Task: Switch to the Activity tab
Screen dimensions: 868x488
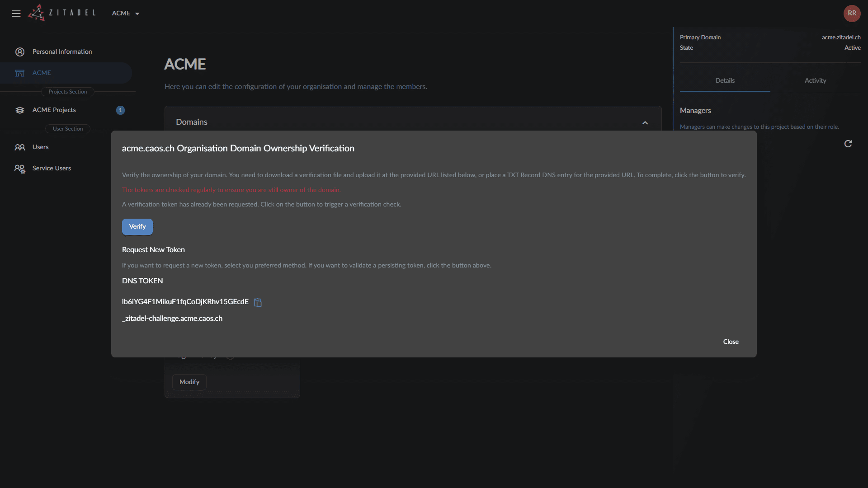Action: point(815,80)
